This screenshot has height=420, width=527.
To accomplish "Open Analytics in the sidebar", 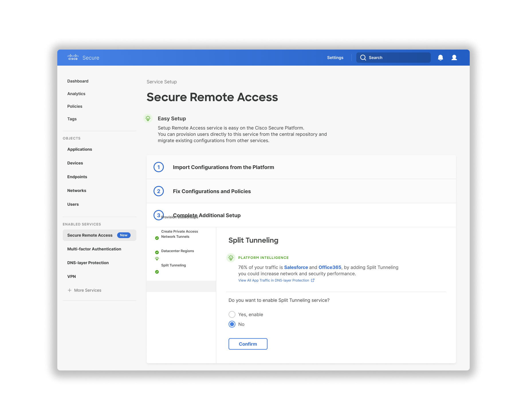I will (76, 94).
